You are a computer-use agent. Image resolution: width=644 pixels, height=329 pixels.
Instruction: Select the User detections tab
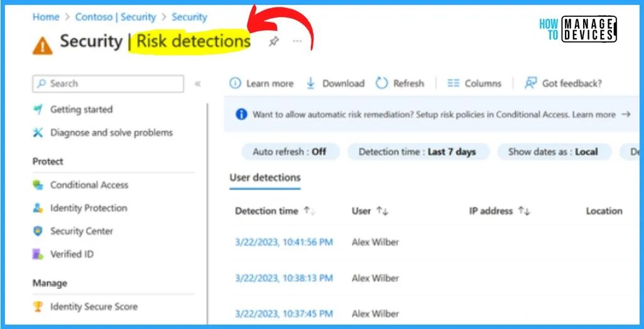coord(265,178)
